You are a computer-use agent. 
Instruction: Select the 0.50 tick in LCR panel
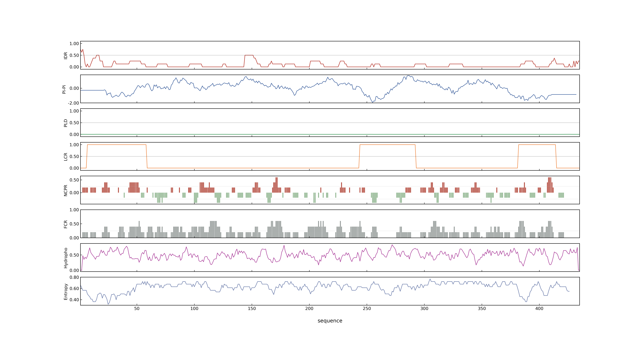(x=74, y=157)
